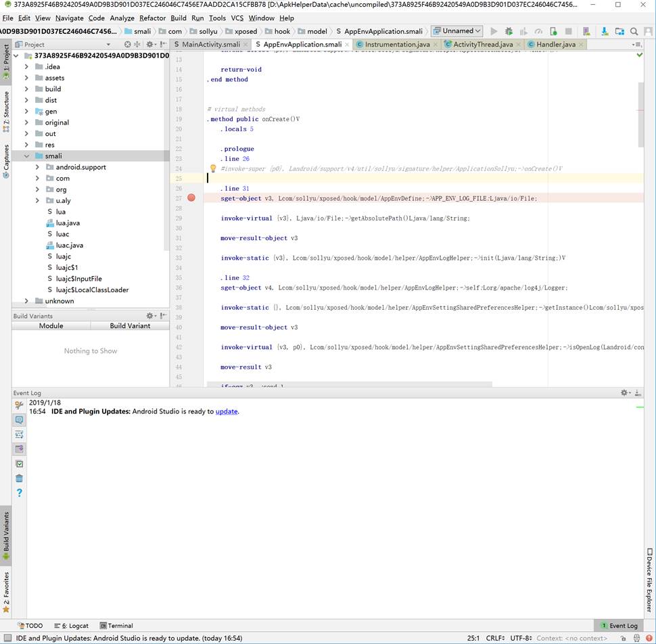
Task: Open Project view selector dropdown arrow
Action: (108, 45)
